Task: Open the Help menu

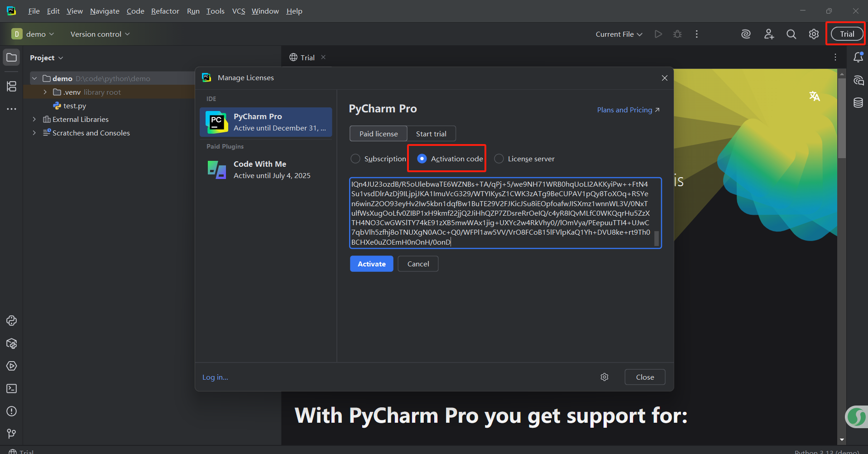Action: click(294, 11)
